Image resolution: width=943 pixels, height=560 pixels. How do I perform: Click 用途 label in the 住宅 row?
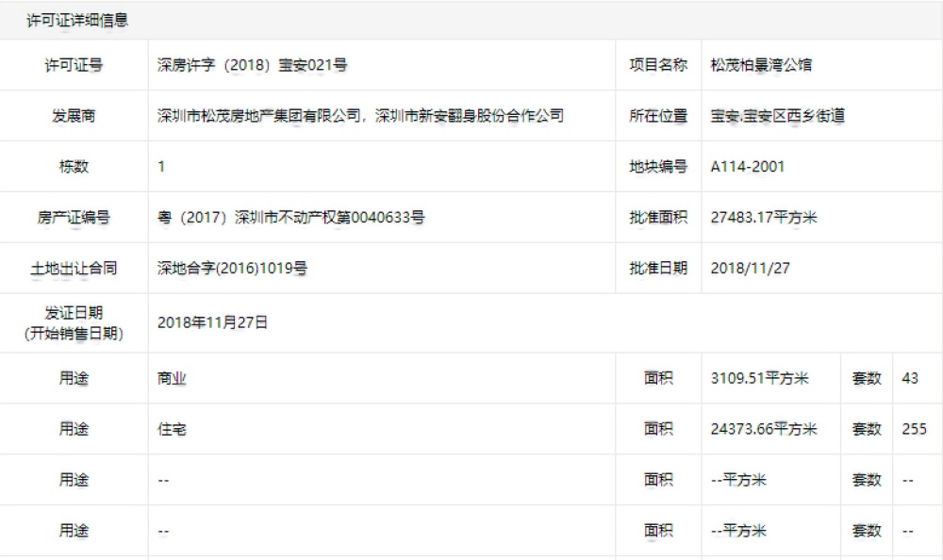point(74,429)
